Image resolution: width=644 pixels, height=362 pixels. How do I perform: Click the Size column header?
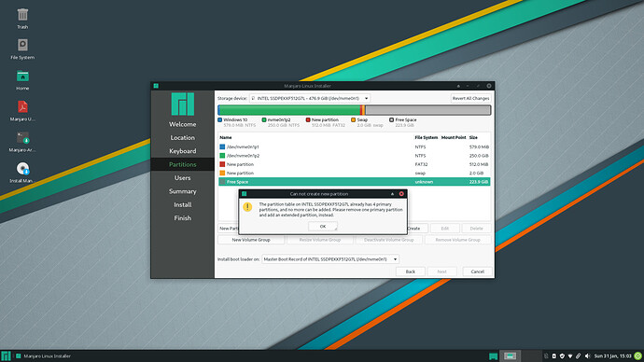click(x=473, y=137)
